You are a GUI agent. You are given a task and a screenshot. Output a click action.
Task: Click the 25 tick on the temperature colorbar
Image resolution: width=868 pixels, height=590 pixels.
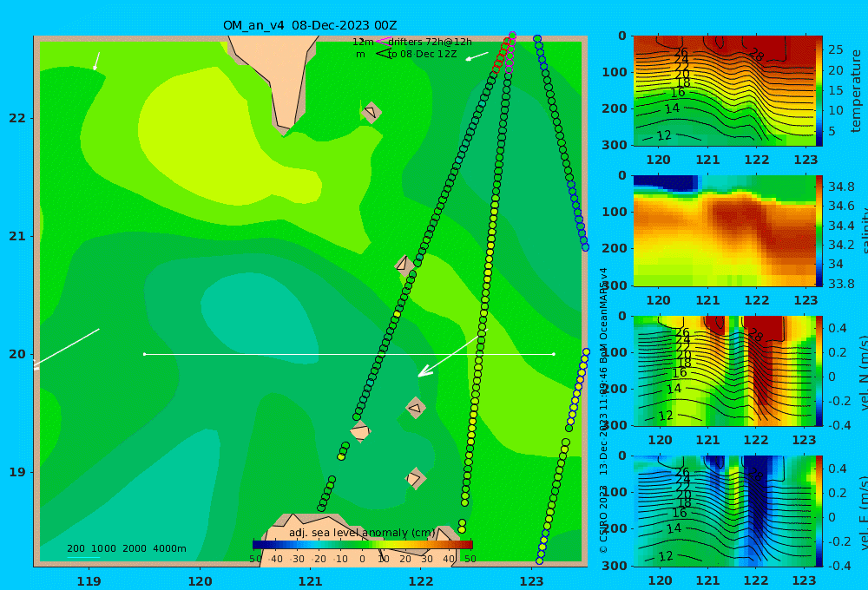[835, 49]
